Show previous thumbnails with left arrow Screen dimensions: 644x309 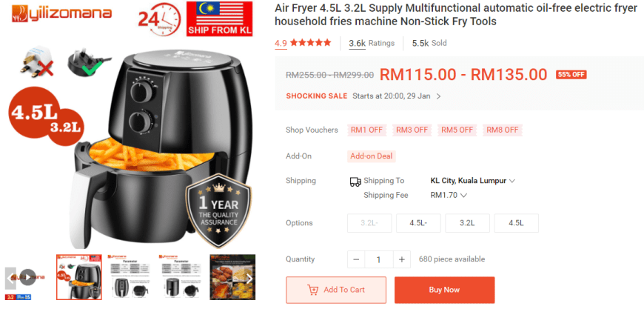click(x=9, y=279)
